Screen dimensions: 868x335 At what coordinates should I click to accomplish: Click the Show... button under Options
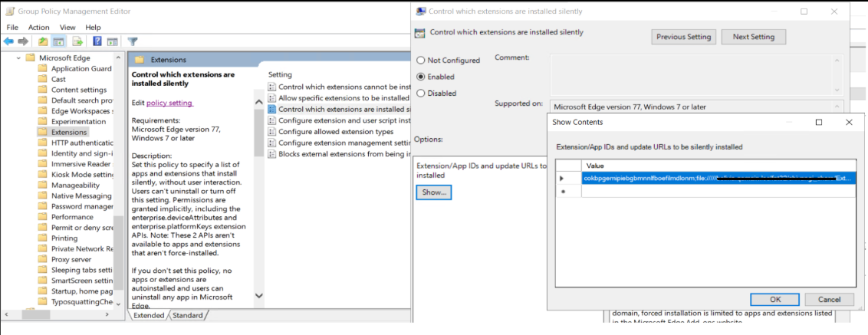(433, 192)
